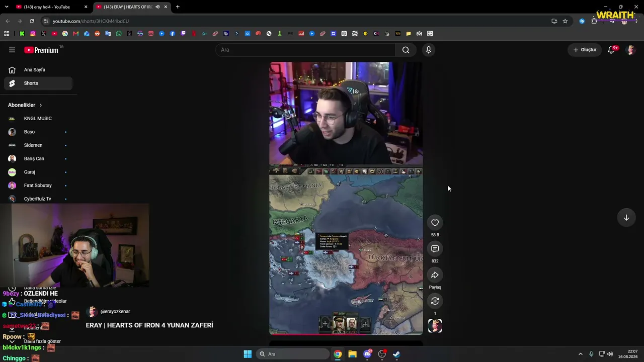Open the Windows Start menu
The width and height of the screenshot is (644, 362).
(x=248, y=354)
